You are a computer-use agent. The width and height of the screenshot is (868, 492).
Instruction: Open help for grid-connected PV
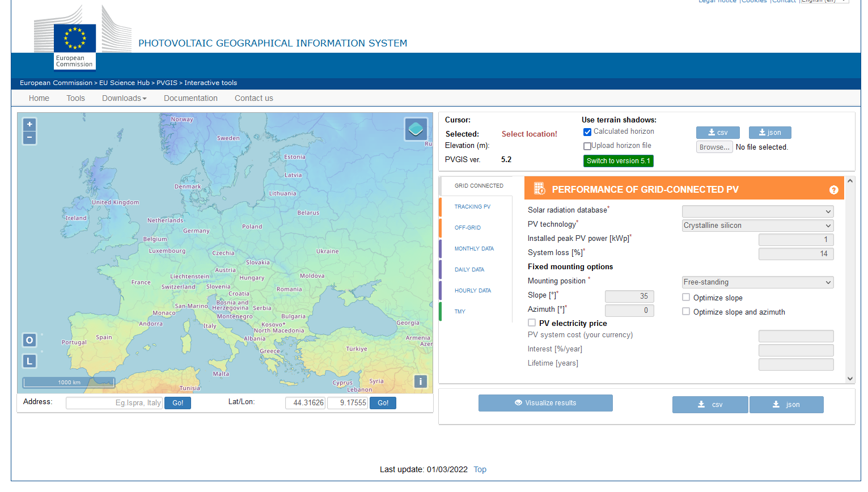click(x=833, y=190)
